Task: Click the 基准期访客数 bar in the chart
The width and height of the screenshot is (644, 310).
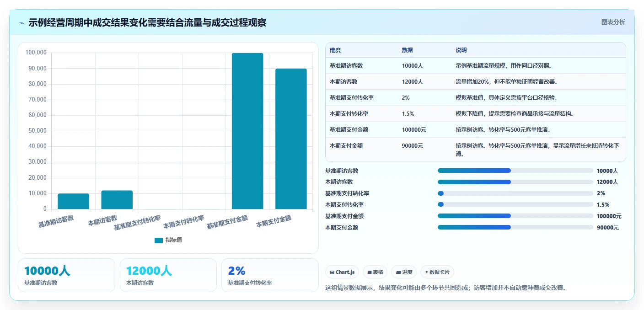Action: click(73, 201)
